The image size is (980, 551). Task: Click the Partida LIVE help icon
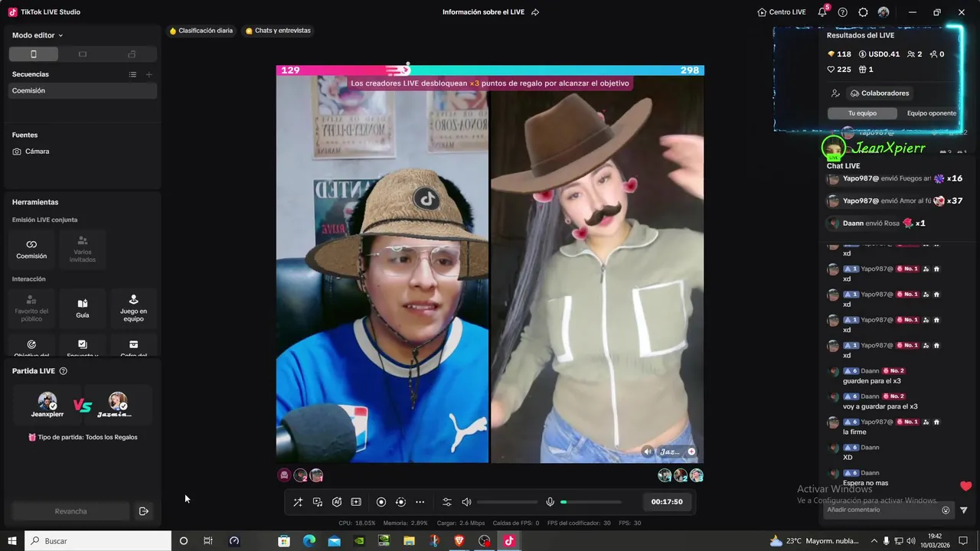pyautogui.click(x=64, y=371)
